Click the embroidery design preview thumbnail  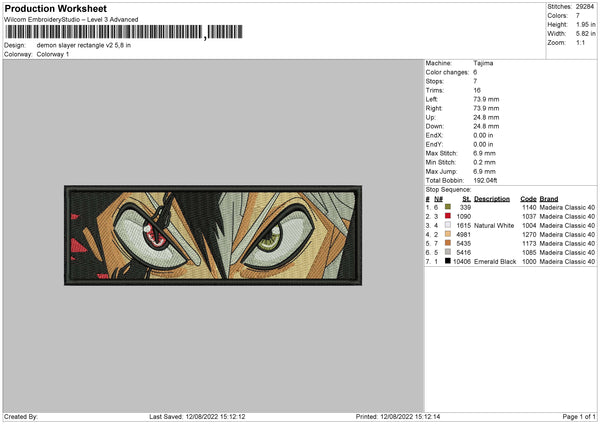coord(213,236)
